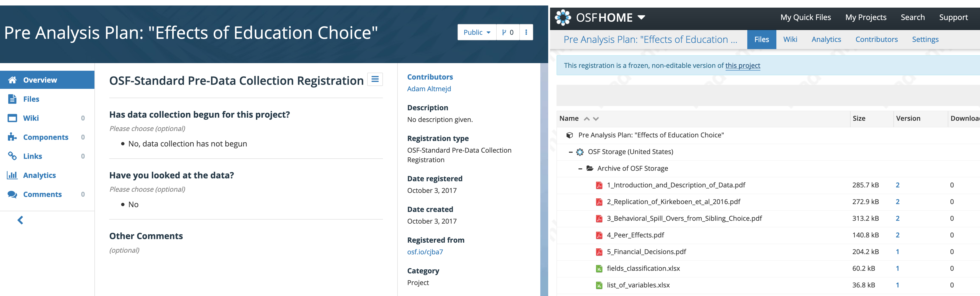Screen dimensions: 980x296
Task: Switch to the Contributors tab
Action: pyautogui.click(x=877, y=39)
